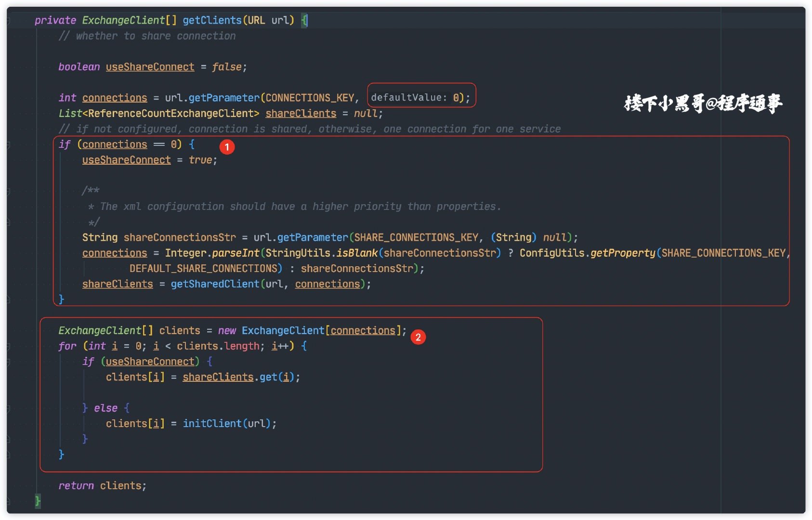812x520 pixels.
Task: Click getSharedClient method call
Action: click(x=215, y=284)
